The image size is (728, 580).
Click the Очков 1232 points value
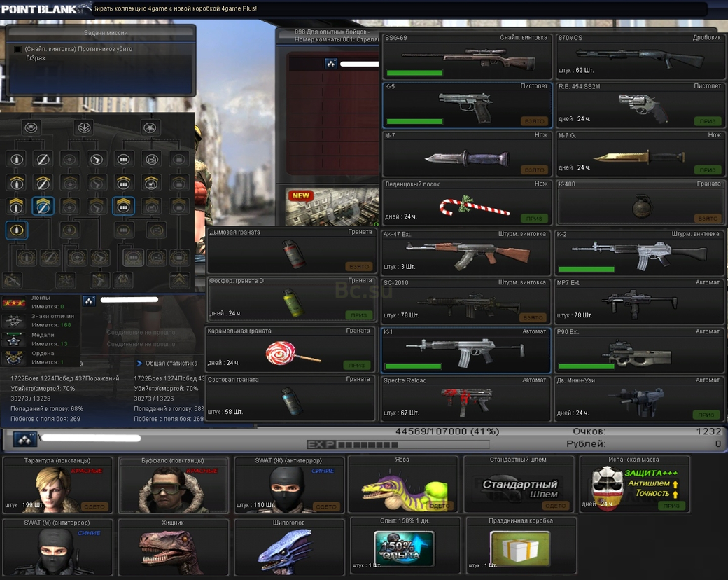click(708, 431)
